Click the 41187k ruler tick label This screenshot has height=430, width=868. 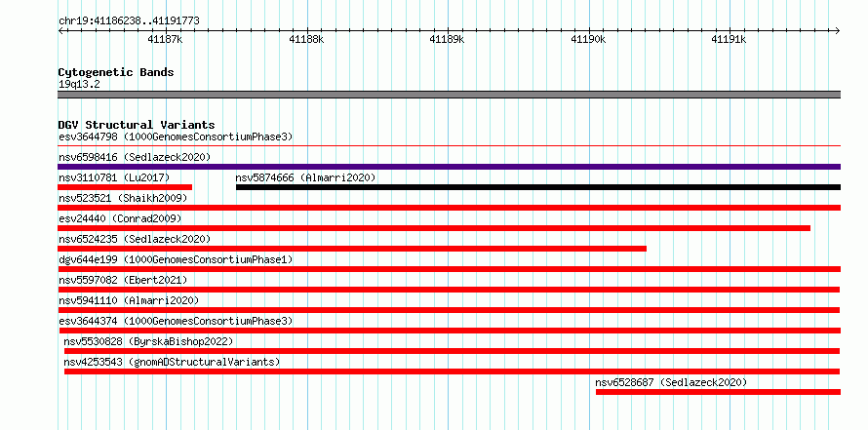pos(166,39)
